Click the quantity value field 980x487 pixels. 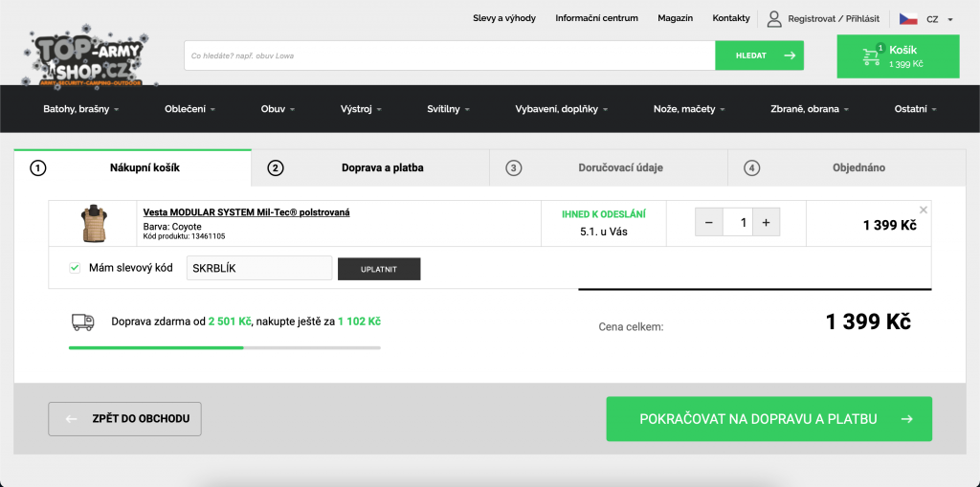click(x=738, y=223)
